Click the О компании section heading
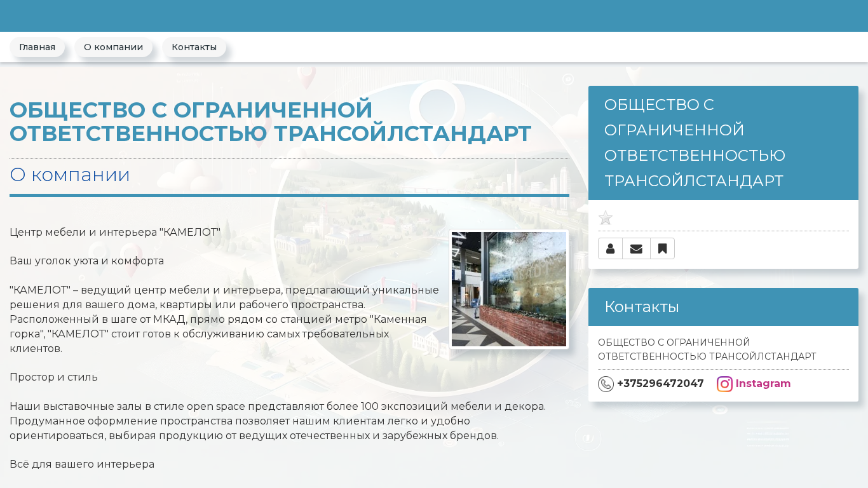Viewport: 868px width, 488px height. click(x=70, y=174)
